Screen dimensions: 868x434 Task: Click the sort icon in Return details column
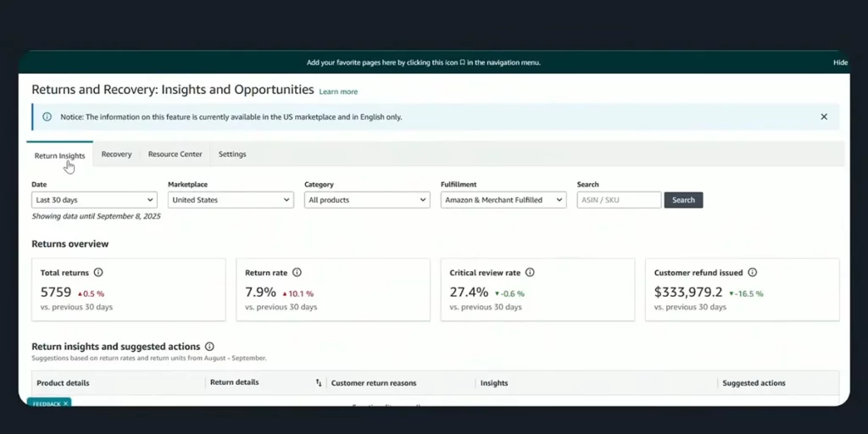pos(319,383)
